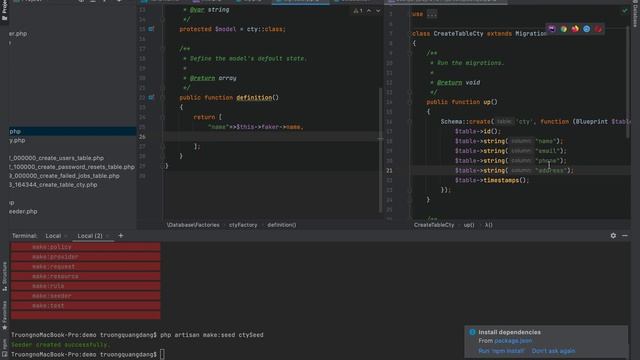
Task: Expand the folded use imports block
Action: pos(432,14)
